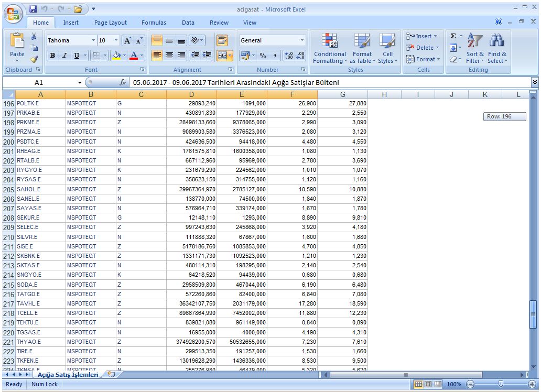Image resolution: width=541 pixels, height=392 pixels.
Task: Click the Cut scissors icon
Action: pyautogui.click(x=34, y=37)
